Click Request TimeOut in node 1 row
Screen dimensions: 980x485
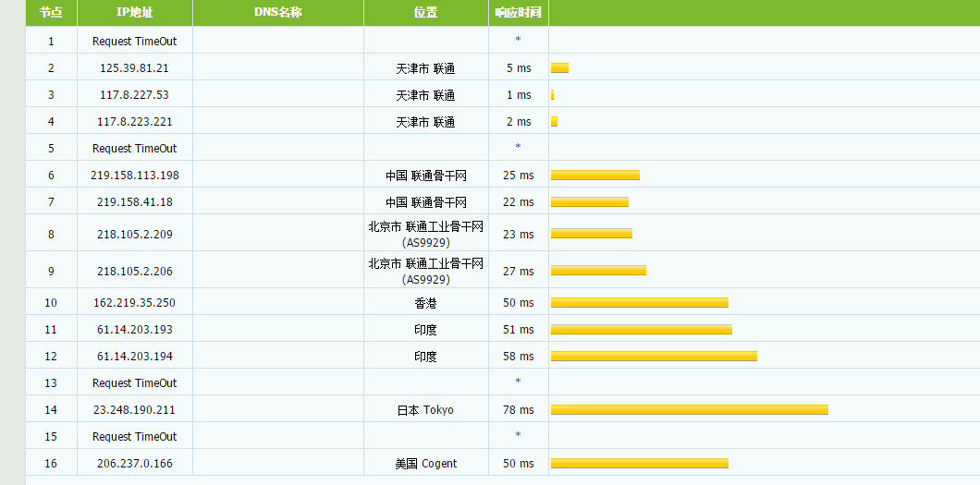[134, 42]
